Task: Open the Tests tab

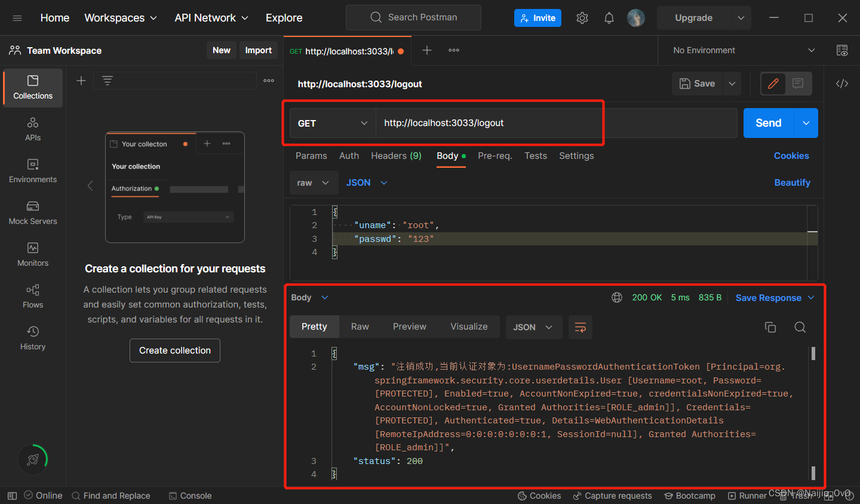Action: coord(536,156)
